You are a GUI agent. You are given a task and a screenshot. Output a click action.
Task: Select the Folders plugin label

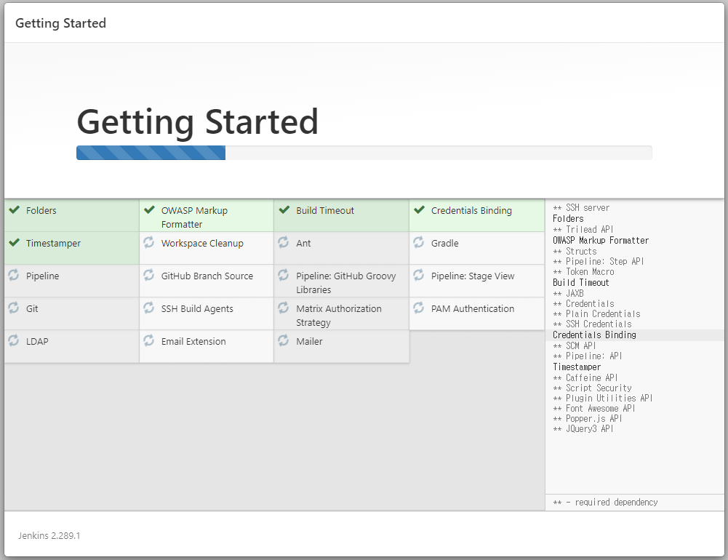click(41, 211)
